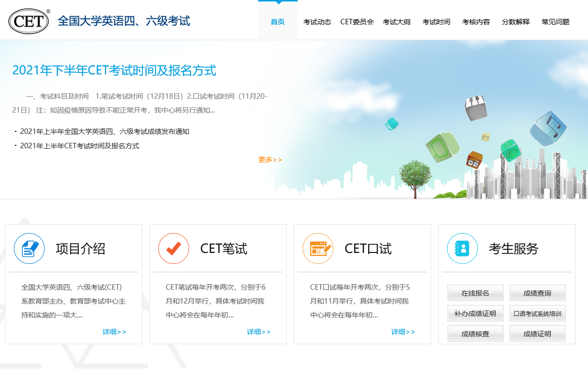The height and width of the screenshot is (369, 588).
Task: Click 详细>> under CET笔试
Action: coord(259,332)
